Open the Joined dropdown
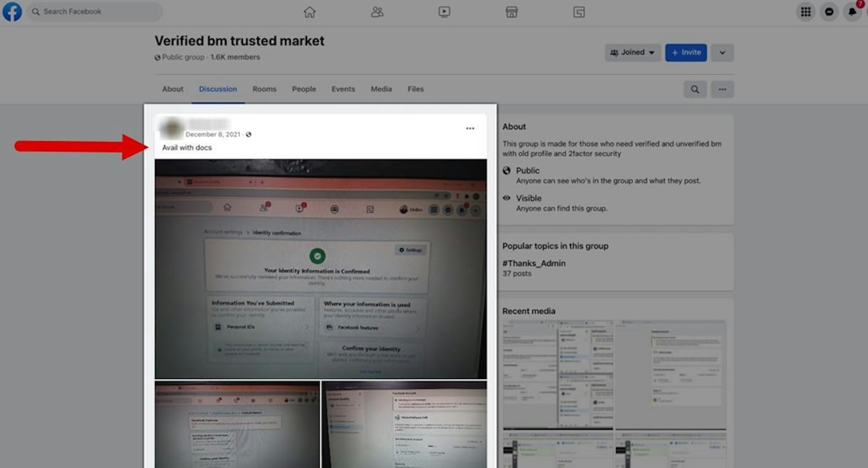Viewport: 868px width, 468px height. (632, 53)
